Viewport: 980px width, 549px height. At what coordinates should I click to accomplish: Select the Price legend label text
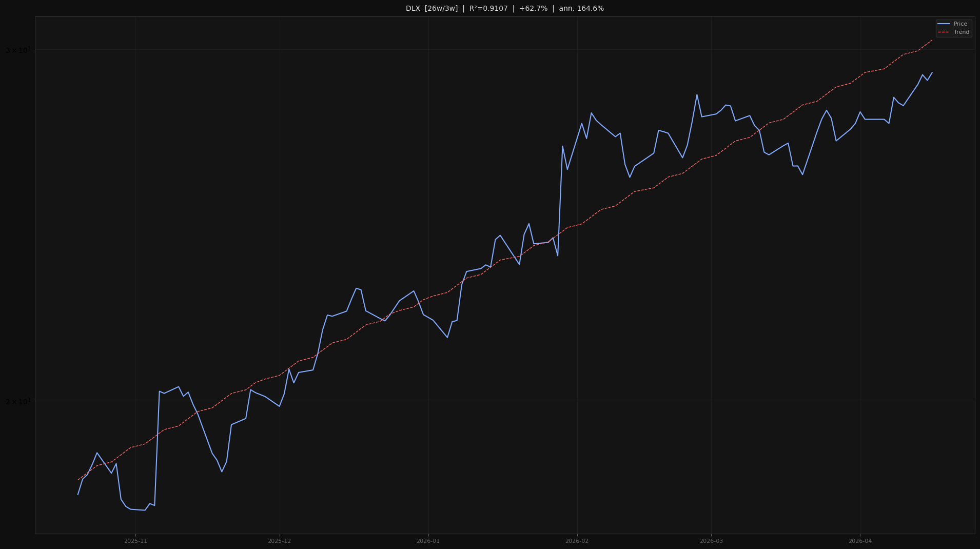(960, 24)
